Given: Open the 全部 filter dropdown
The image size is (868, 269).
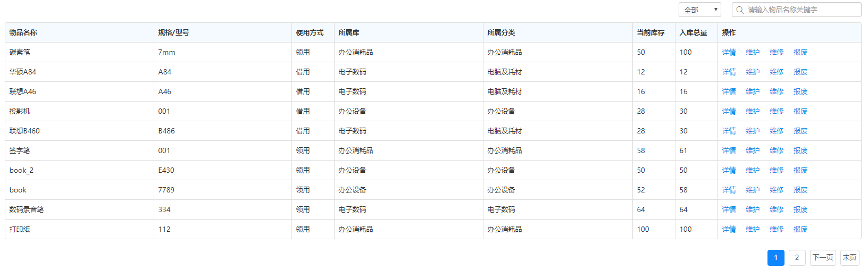Looking at the screenshot, I should [699, 10].
